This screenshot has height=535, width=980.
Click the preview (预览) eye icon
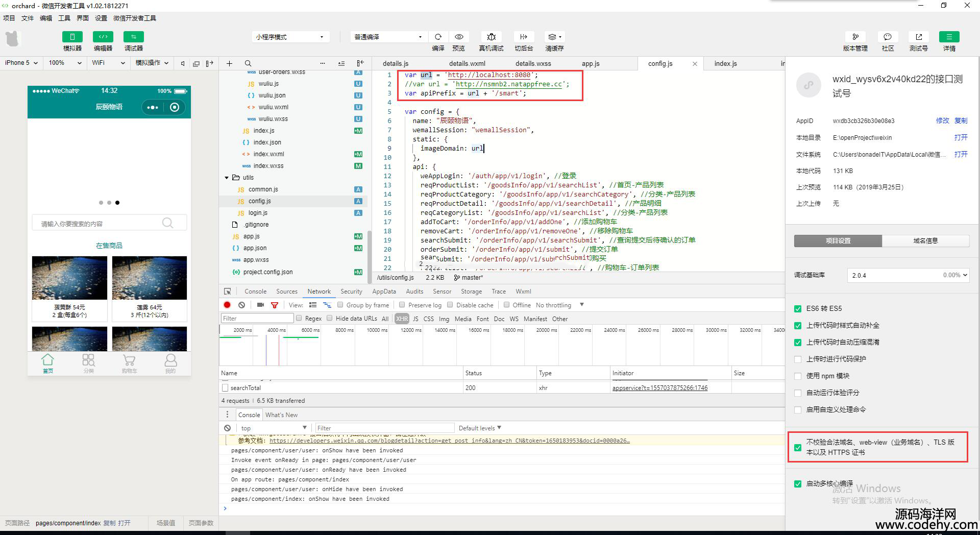click(x=459, y=37)
